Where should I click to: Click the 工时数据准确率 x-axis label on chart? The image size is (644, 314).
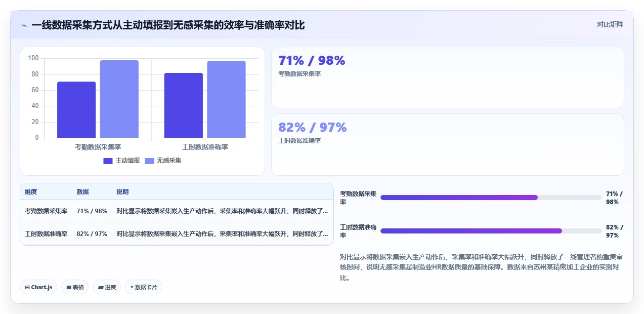point(205,147)
